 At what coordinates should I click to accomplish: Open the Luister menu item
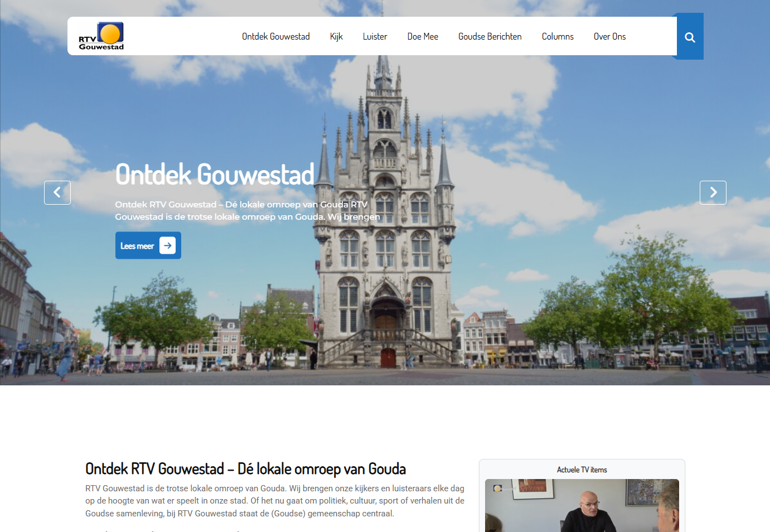[x=375, y=36]
